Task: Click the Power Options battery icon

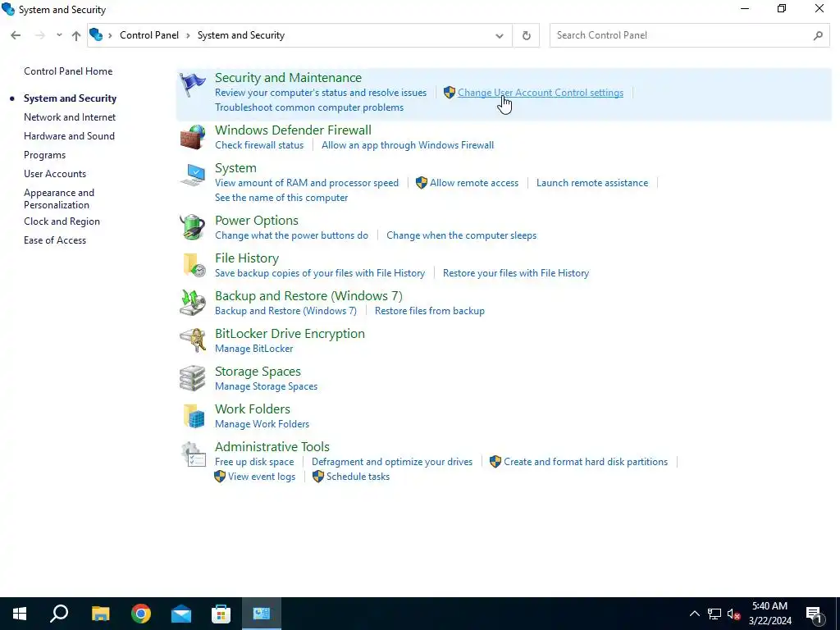Action: tap(192, 227)
